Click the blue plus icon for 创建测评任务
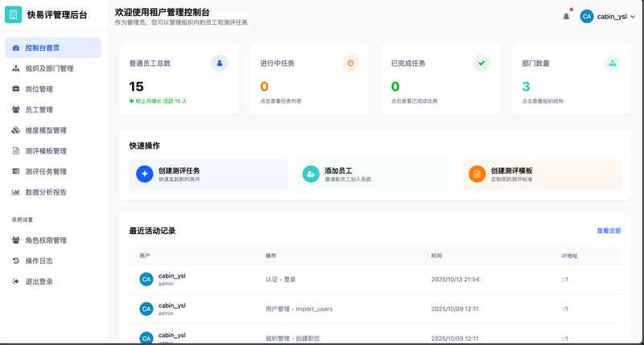Screen dimensions: 644x345 (144, 174)
